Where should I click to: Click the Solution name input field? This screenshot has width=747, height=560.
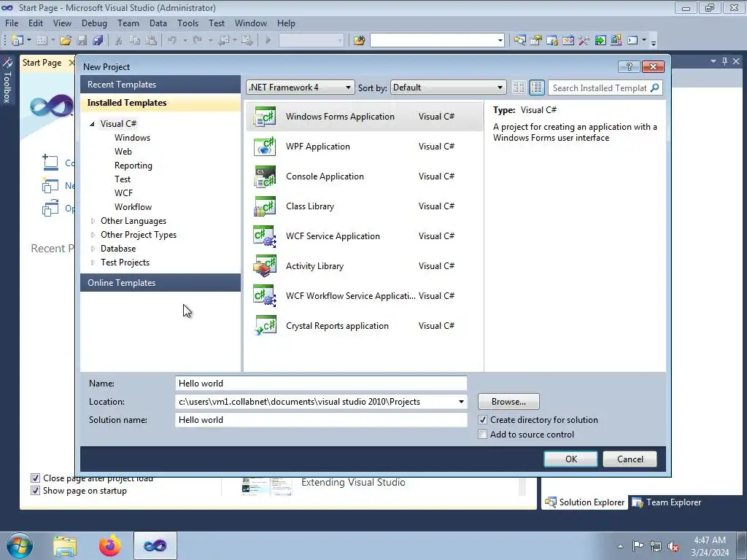[321, 420]
